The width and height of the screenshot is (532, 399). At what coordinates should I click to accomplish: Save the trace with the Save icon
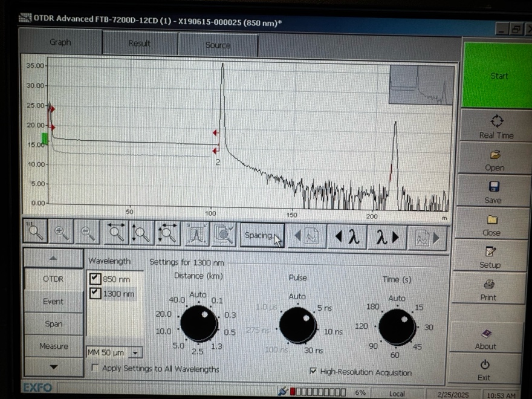(x=493, y=192)
